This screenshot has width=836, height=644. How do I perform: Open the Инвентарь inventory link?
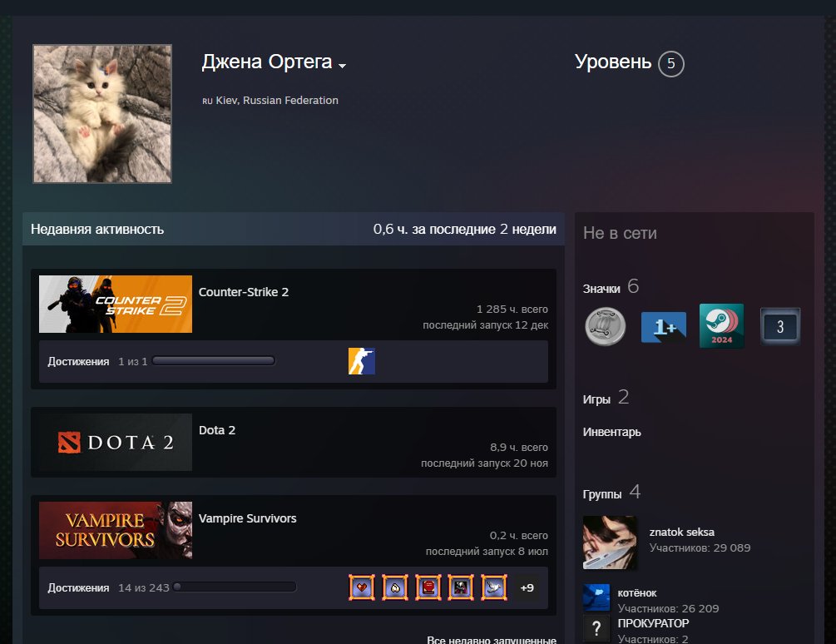click(611, 432)
